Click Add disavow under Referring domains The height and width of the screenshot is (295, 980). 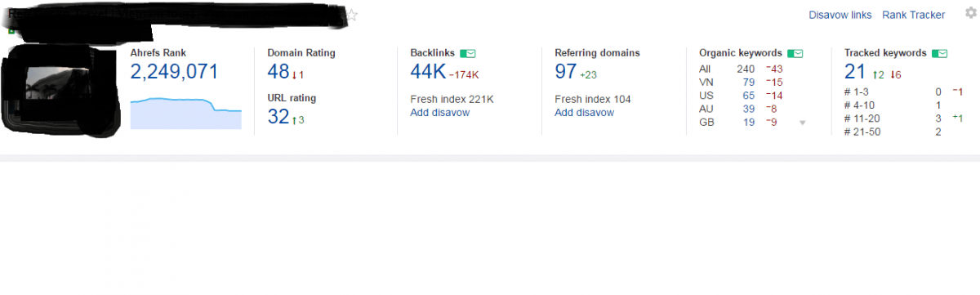pyautogui.click(x=584, y=113)
